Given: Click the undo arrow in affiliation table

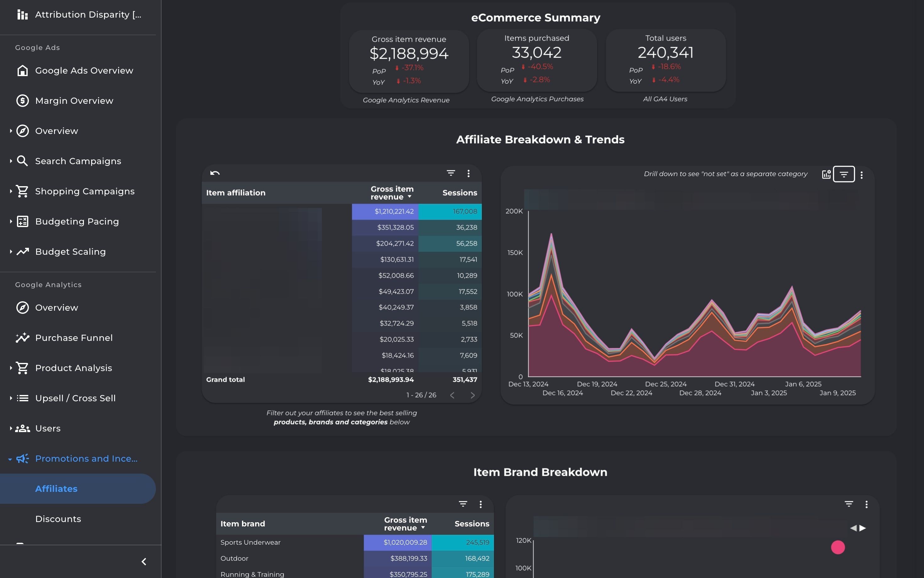Looking at the screenshot, I should click(x=215, y=173).
